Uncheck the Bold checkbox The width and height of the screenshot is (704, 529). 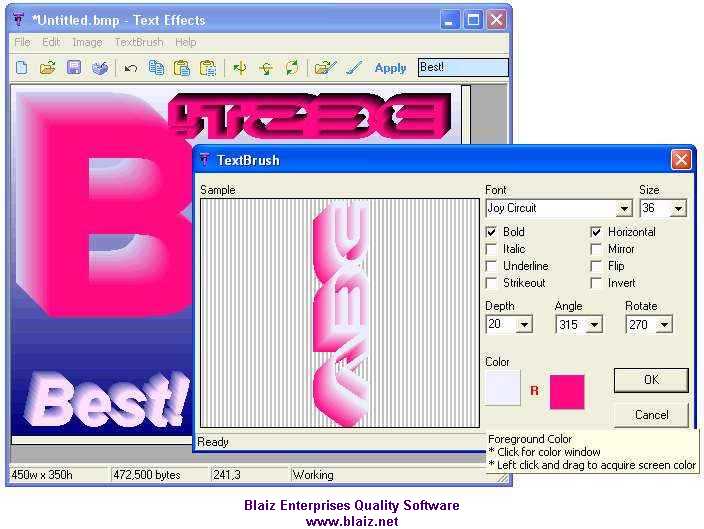coord(492,232)
